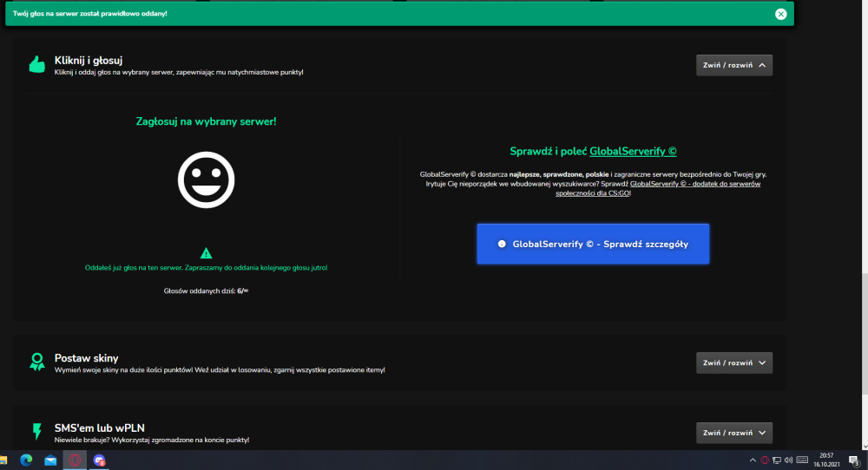
Task: Show hidden system tray icons
Action: coord(753,460)
